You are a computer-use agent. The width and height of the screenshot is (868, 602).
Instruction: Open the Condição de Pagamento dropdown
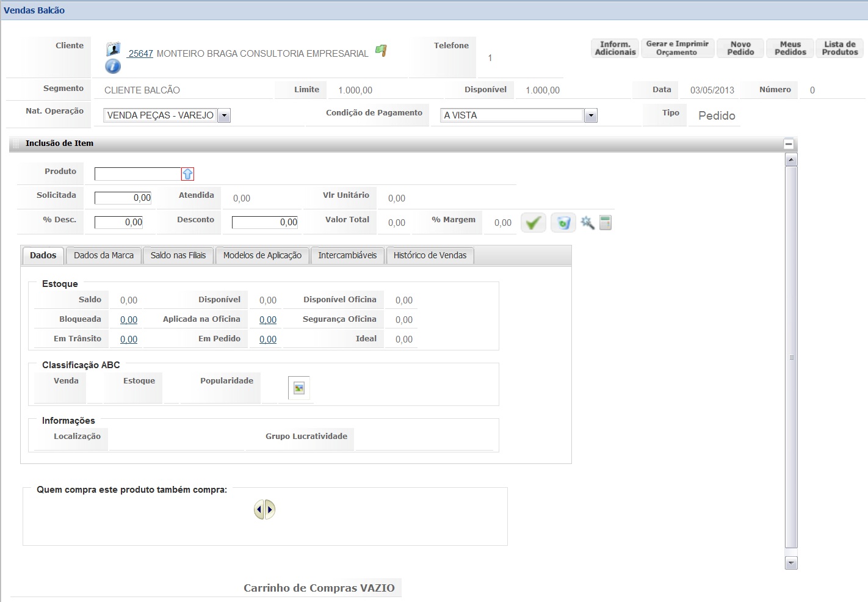590,115
